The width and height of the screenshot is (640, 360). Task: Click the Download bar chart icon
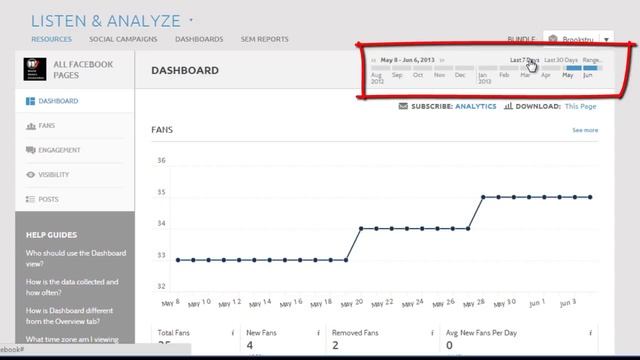(508, 106)
